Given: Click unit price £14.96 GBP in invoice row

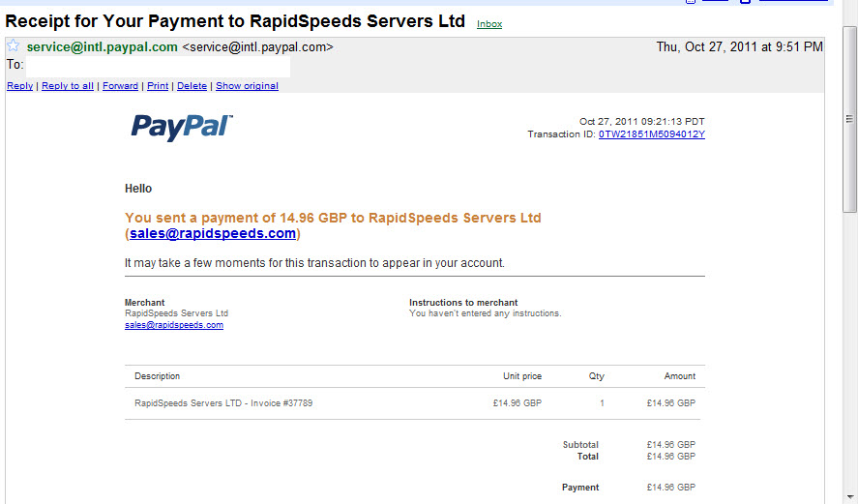Looking at the screenshot, I should click(518, 403).
